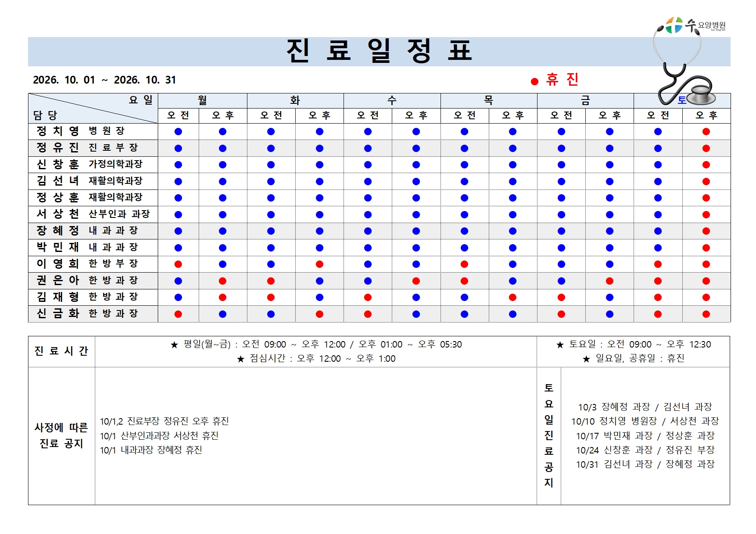Click notice 10/1 내과과장 장혜정 휴진
756x534 pixels.
[151, 450]
